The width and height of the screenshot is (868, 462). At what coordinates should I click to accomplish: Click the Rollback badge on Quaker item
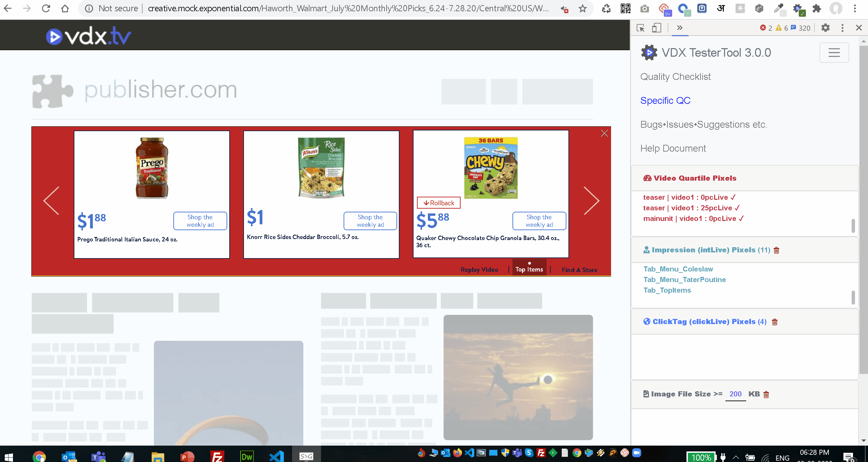(x=439, y=203)
